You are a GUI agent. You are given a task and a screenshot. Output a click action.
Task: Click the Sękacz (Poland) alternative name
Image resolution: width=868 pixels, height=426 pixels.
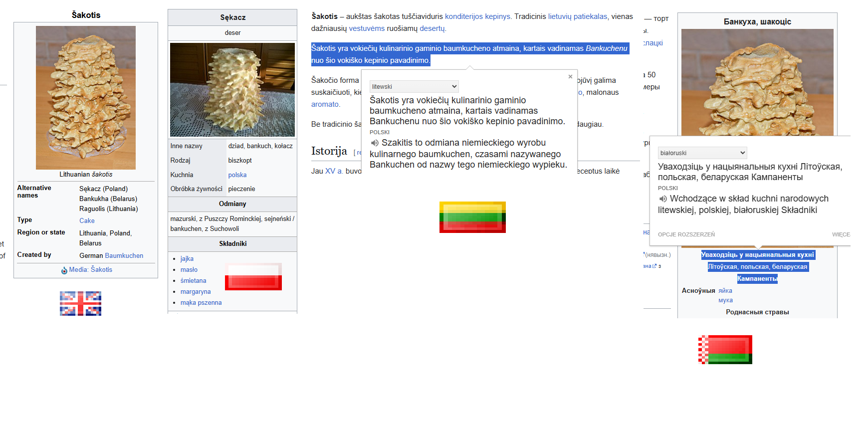[x=103, y=189]
